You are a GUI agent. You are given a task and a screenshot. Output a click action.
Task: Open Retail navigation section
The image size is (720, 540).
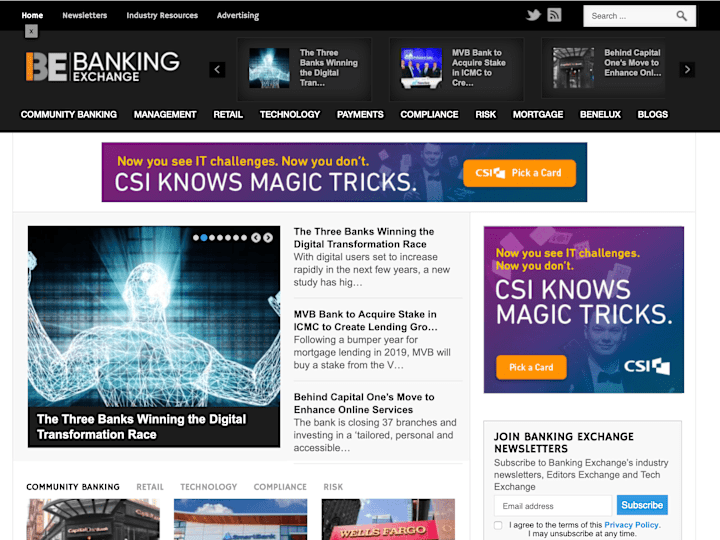point(228,114)
